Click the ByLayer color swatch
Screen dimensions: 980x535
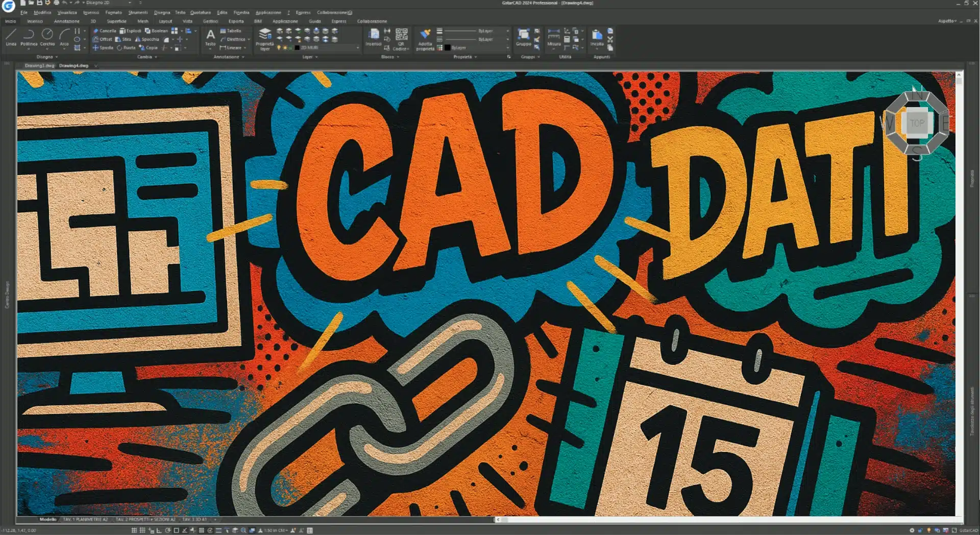pos(448,47)
